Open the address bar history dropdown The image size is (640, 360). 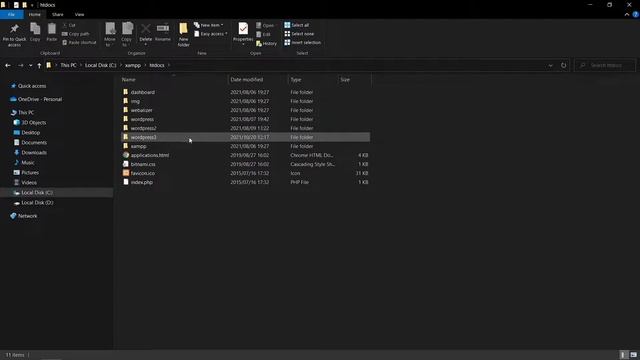pos(550,65)
